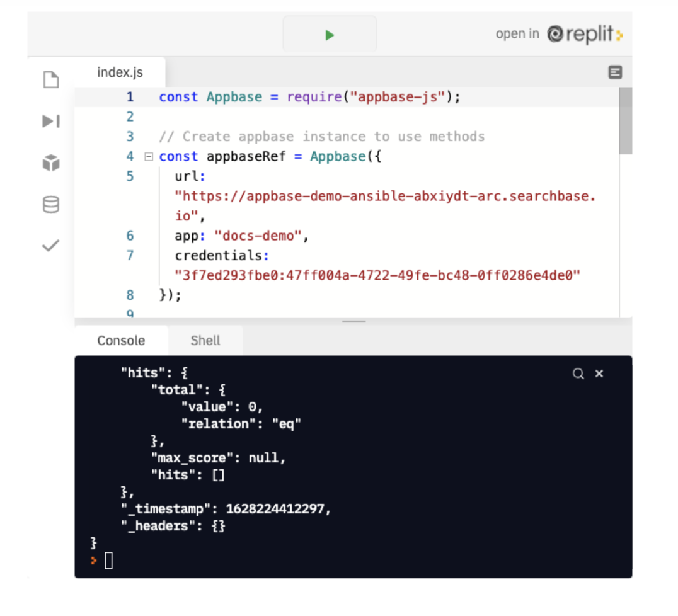This screenshot has height=616, width=678.
Task: Clear the console with the X icon
Action: [x=599, y=374]
